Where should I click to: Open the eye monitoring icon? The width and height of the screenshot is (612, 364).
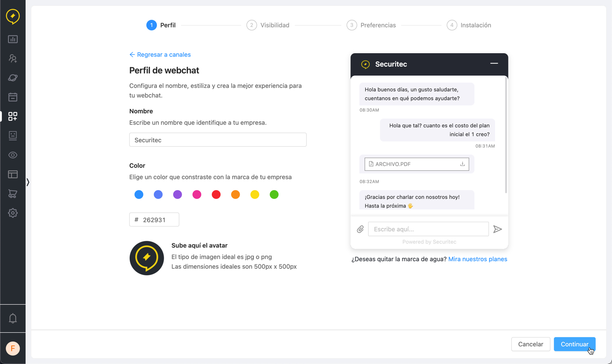pyautogui.click(x=13, y=155)
